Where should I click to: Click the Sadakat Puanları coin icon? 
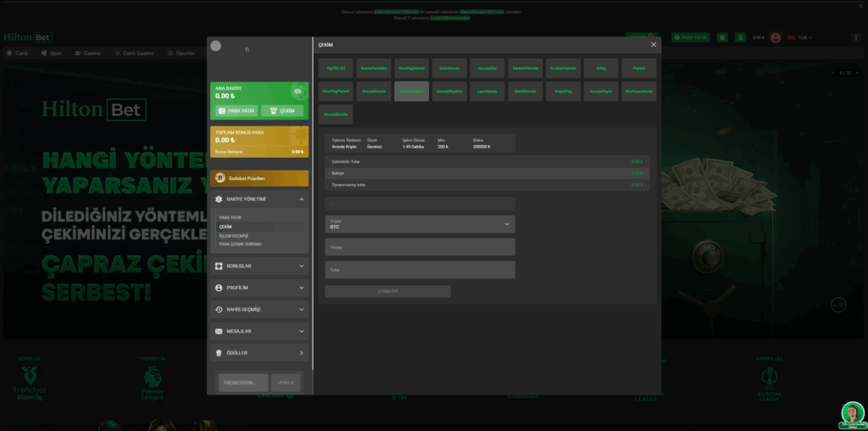(220, 178)
